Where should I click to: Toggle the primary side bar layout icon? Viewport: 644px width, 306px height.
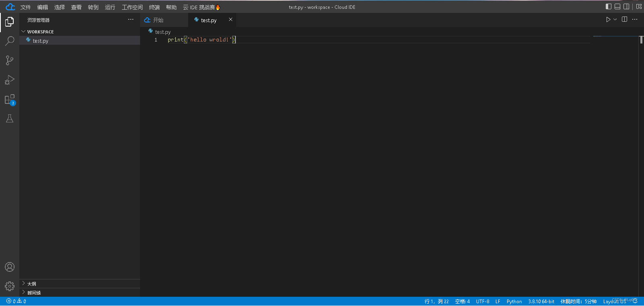(x=609, y=6)
